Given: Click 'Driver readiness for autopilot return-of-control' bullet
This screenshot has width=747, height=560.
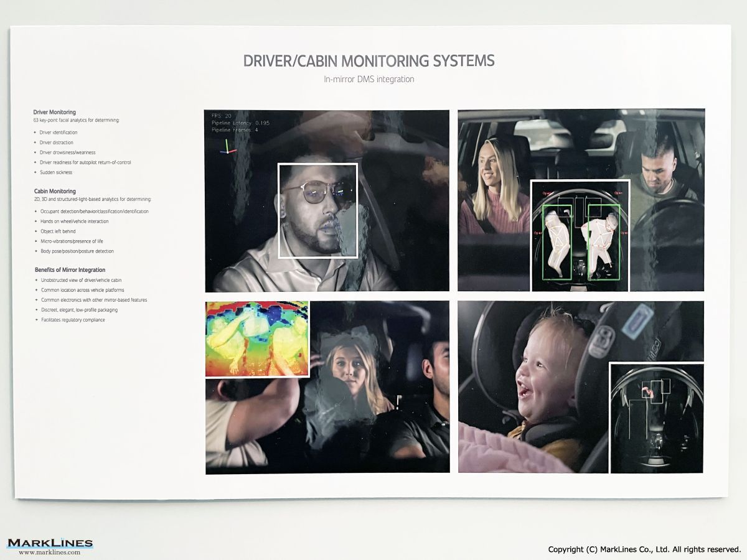Looking at the screenshot, I should [85, 162].
